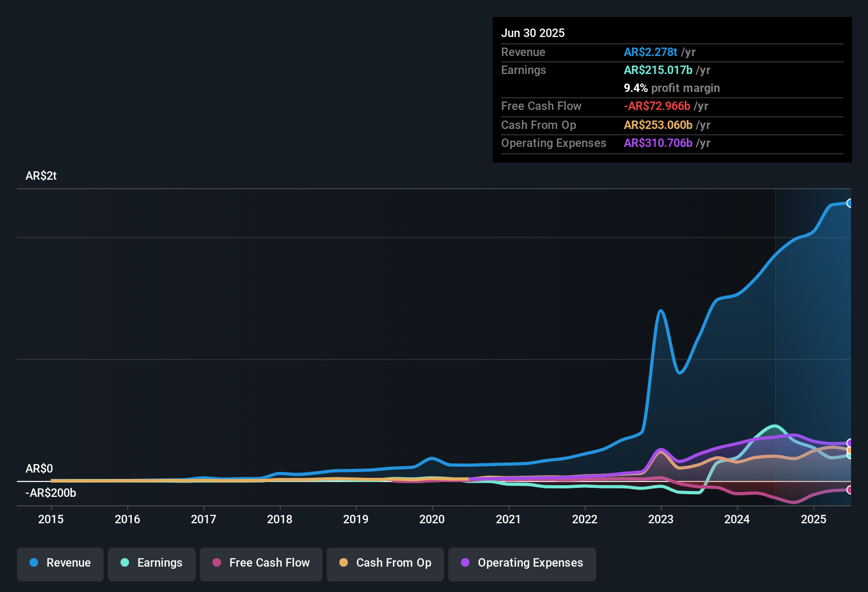Click the AR$2t y-axis label
Viewport: 868px width, 592px height.
click(41, 175)
